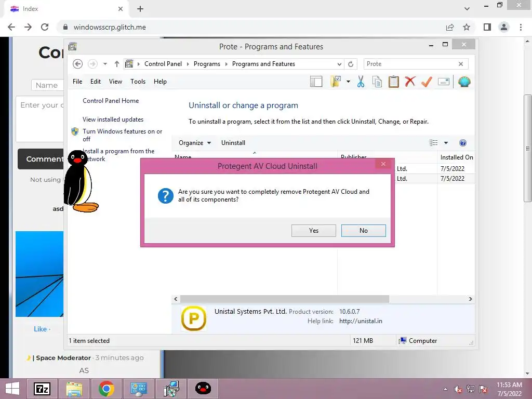
Task: Click the horizontal scrollbar right arrow
Action: click(470, 299)
